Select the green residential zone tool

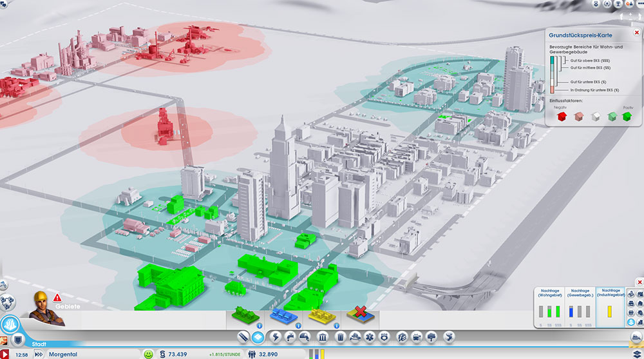click(x=245, y=316)
